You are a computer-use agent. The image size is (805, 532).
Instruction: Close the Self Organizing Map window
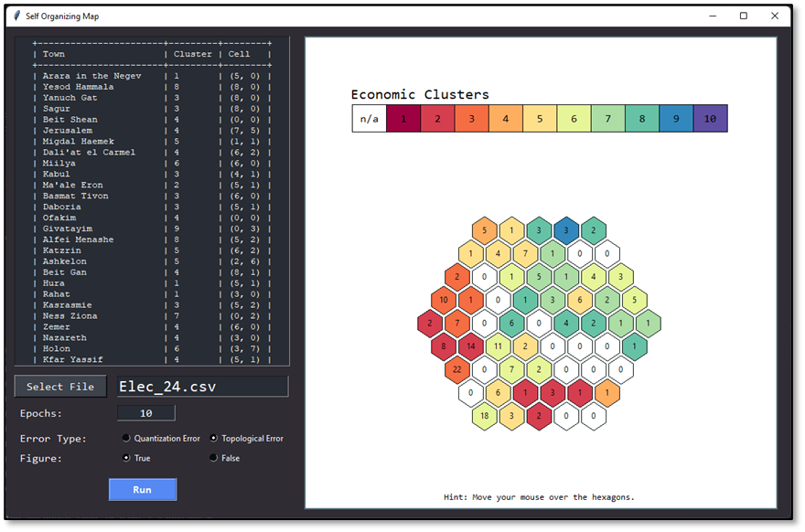tap(775, 16)
